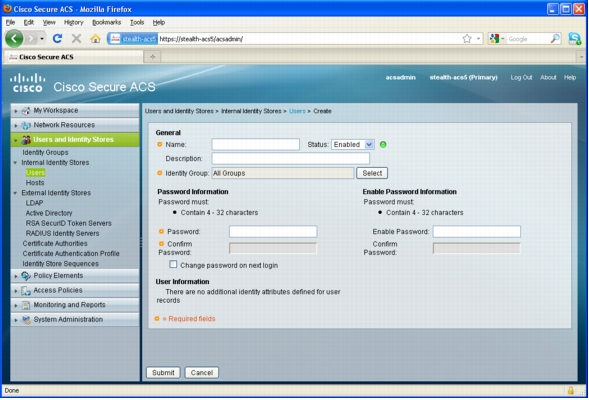Click the Cancel button
Image resolution: width=589 pixels, height=400 pixels.
point(202,373)
